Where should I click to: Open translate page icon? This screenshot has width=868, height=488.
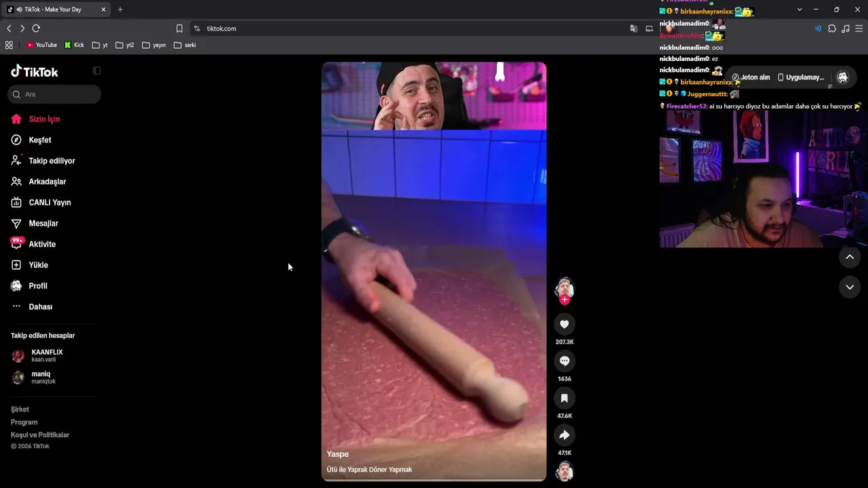[633, 28]
